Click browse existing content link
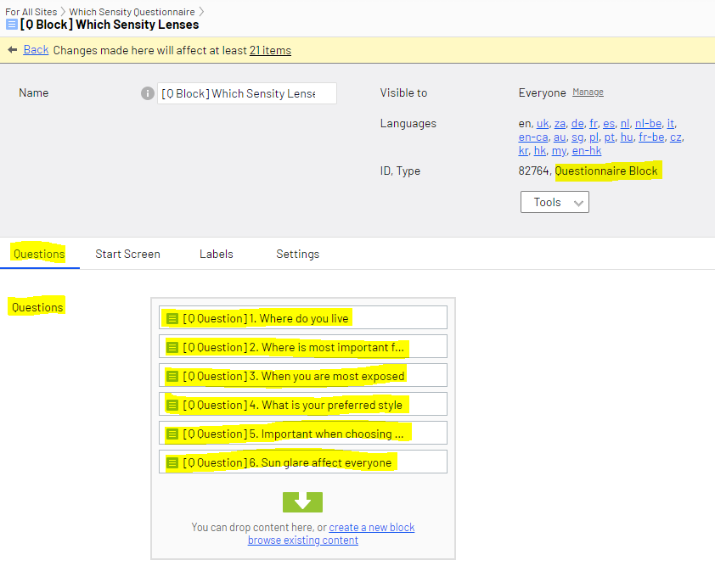 click(x=303, y=540)
